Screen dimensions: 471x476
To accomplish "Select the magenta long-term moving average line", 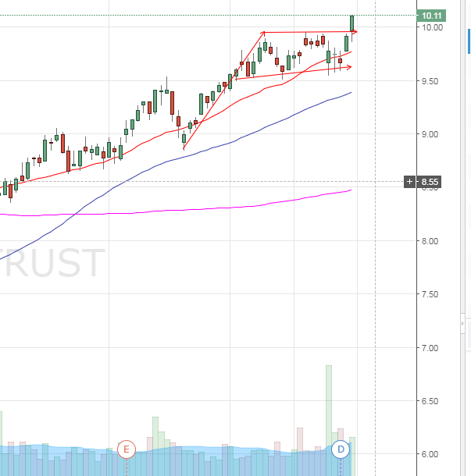I will tap(156, 211).
